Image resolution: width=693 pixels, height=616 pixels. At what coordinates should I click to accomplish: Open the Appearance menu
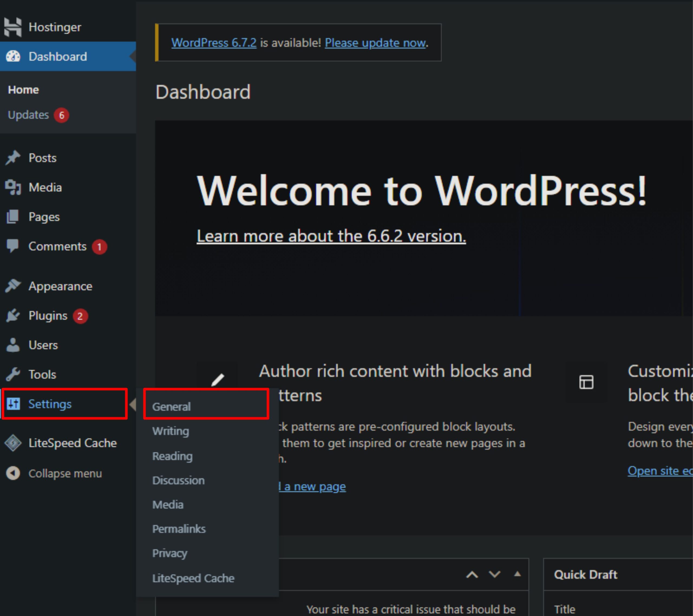pos(68,286)
